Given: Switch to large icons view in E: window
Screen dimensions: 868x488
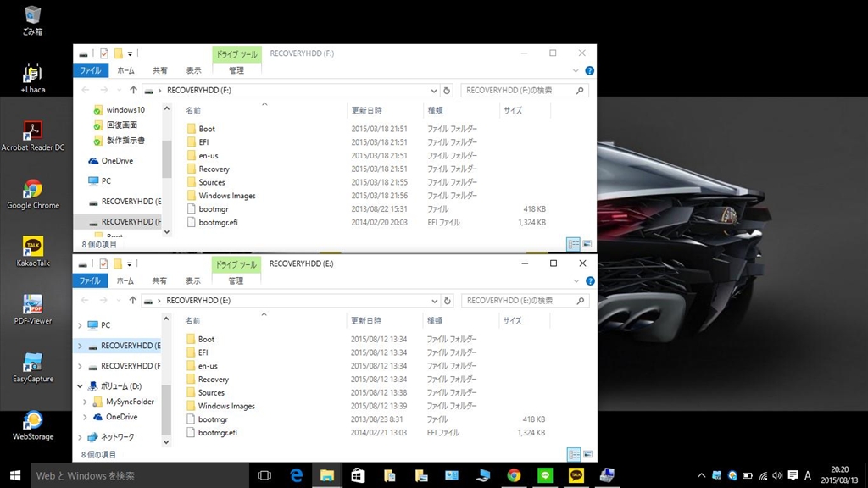Looking at the screenshot, I should [x=588, y=454].
